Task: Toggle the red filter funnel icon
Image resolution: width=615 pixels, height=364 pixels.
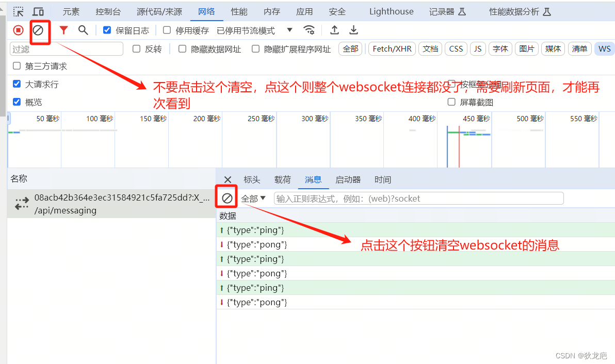Action: coord(63,30)
